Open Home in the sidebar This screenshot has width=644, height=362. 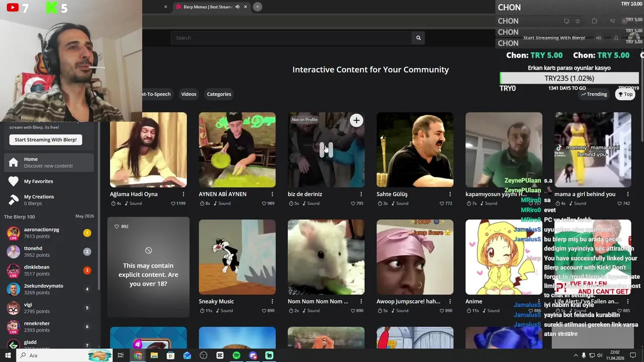pos(49,162)
